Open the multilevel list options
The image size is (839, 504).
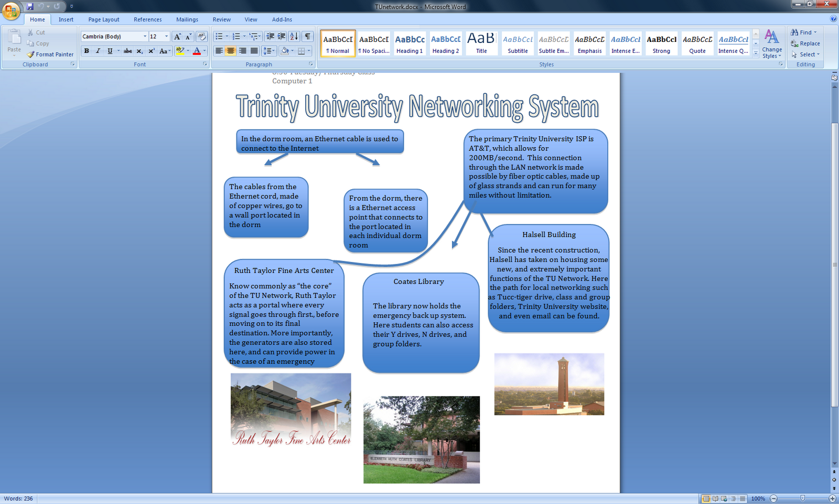pyautogui.click(x=255, y=36)
